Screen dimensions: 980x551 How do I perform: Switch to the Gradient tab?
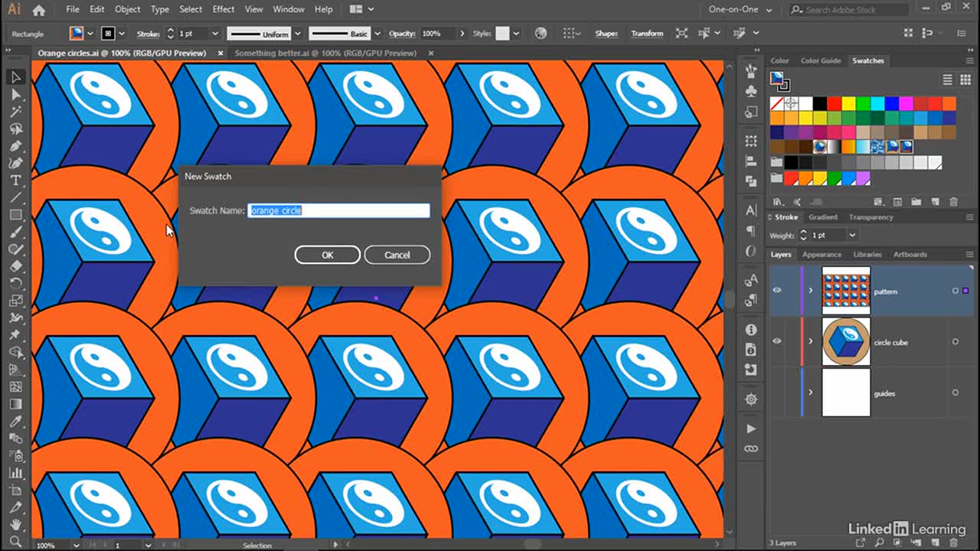point(823,217)
